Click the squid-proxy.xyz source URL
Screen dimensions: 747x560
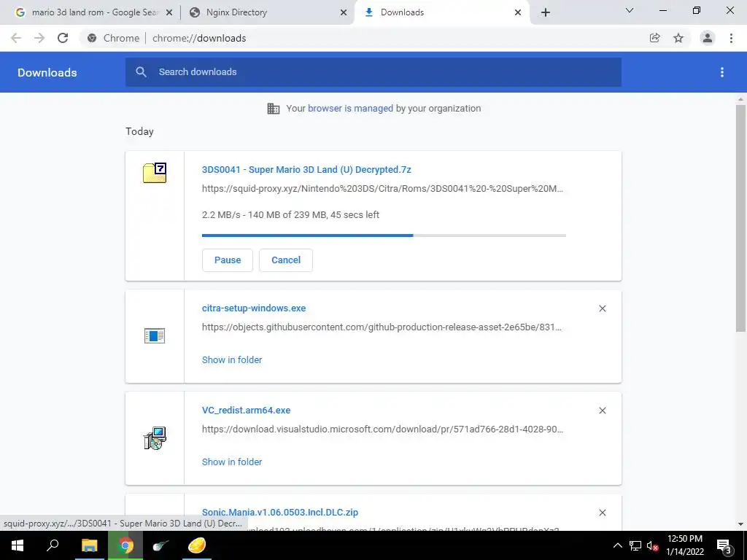pos(382,189)
